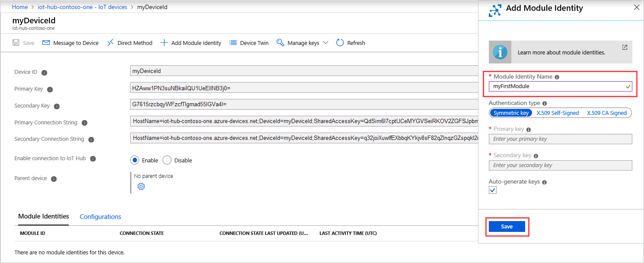
Task: Click the Message to Device envelope icon
Action: 46,43
